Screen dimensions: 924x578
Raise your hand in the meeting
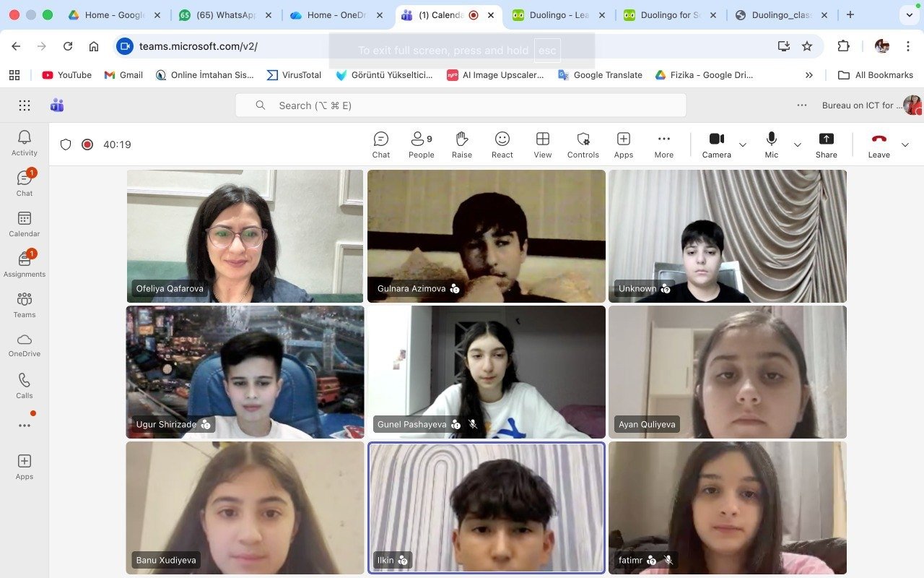pos(462,144)
